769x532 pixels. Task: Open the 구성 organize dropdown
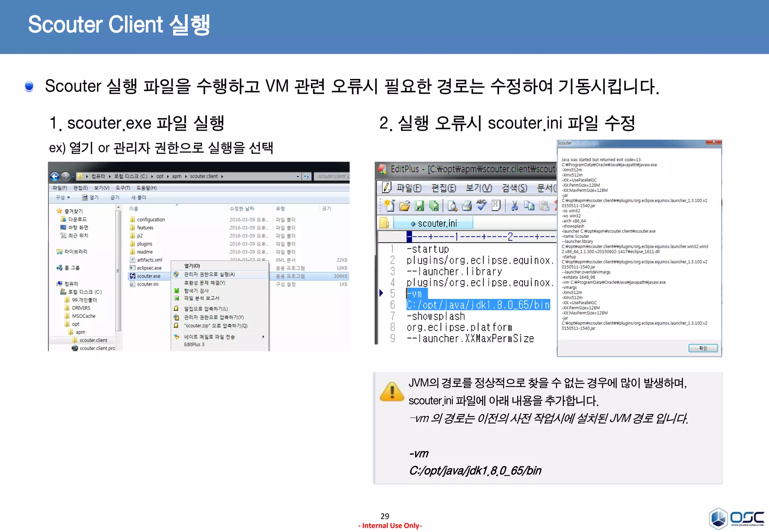tap(63, 197)
